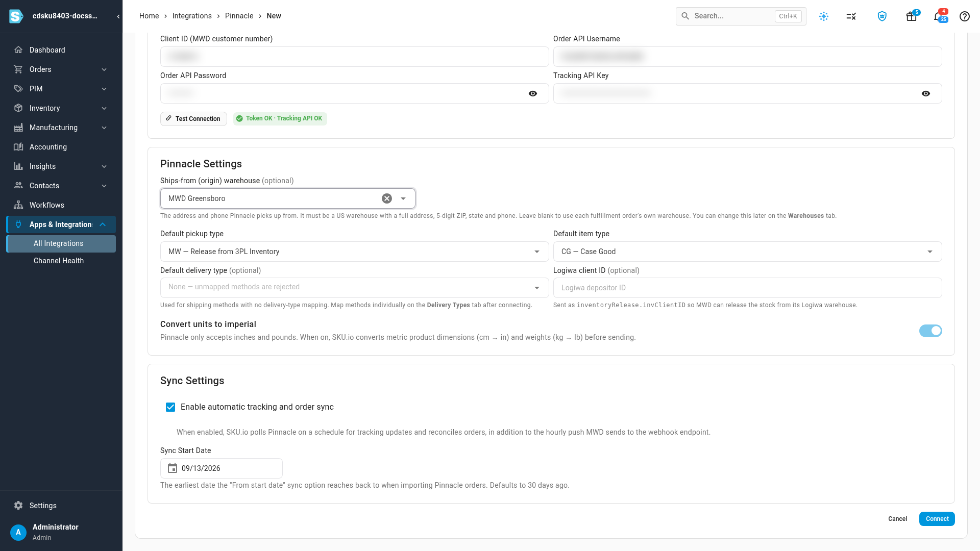The width and height of the screenshot is (980, 551).
Task: Go to Integrations breadcrumb
Action: (x=192, y=16)
